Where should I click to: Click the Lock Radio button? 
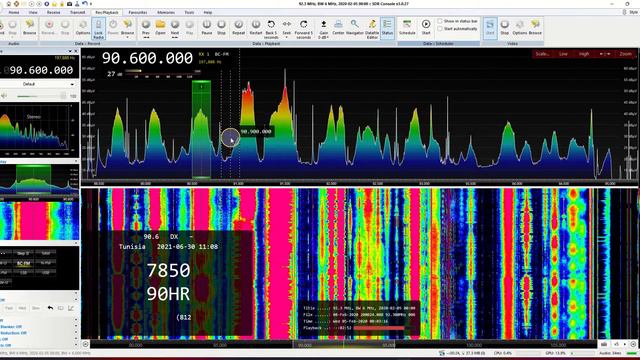pyautogui.click(x=98, y=29)
